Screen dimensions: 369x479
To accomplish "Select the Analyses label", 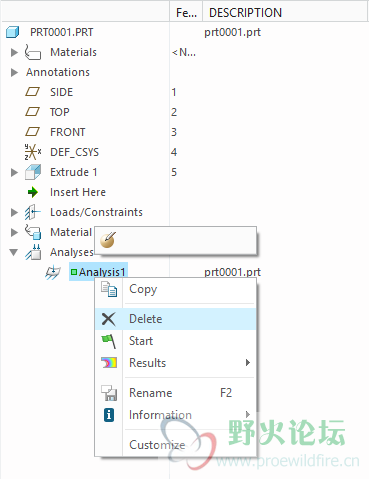I will (72, 252).
